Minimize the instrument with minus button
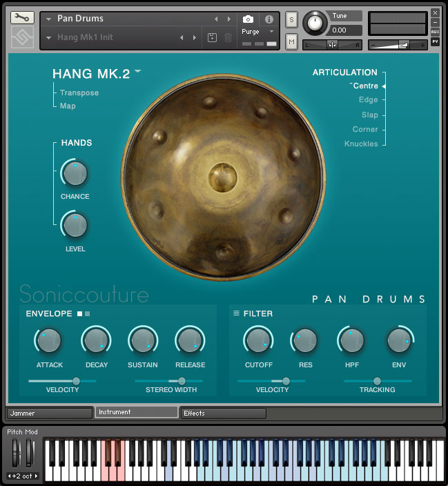448x486 pixels. (x=435, y=22)
